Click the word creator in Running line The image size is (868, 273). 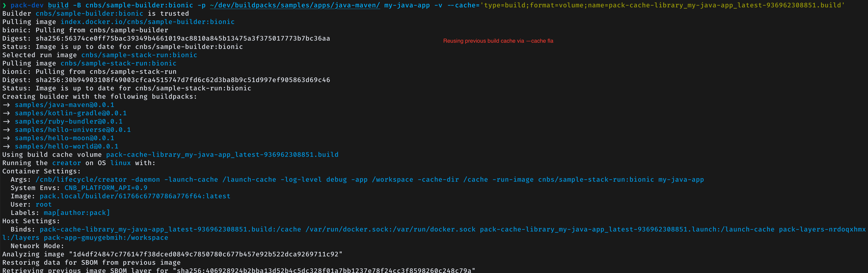click(66, 163)
